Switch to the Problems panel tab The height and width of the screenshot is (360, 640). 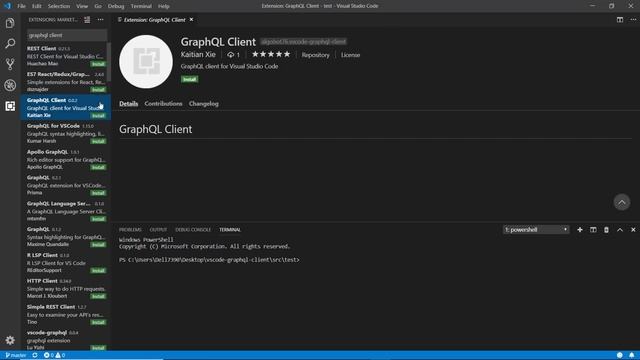tap(130, 230)
